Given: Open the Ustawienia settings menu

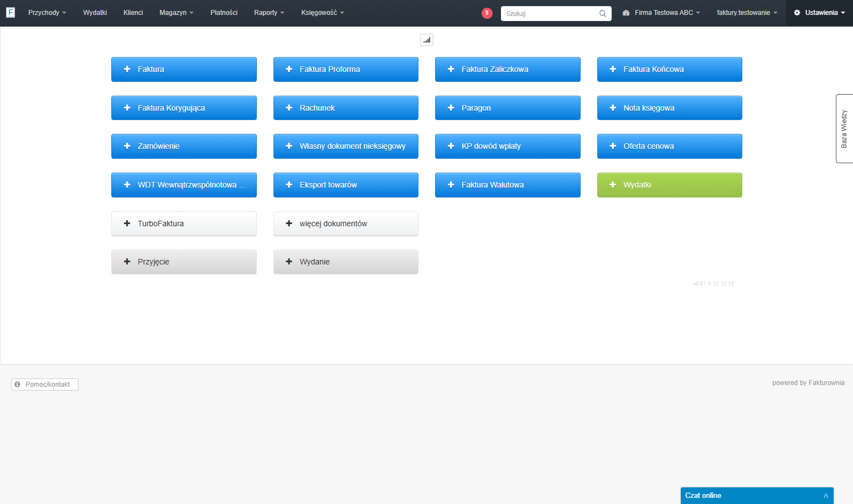Looking at the screenshot, I should 819,13.
